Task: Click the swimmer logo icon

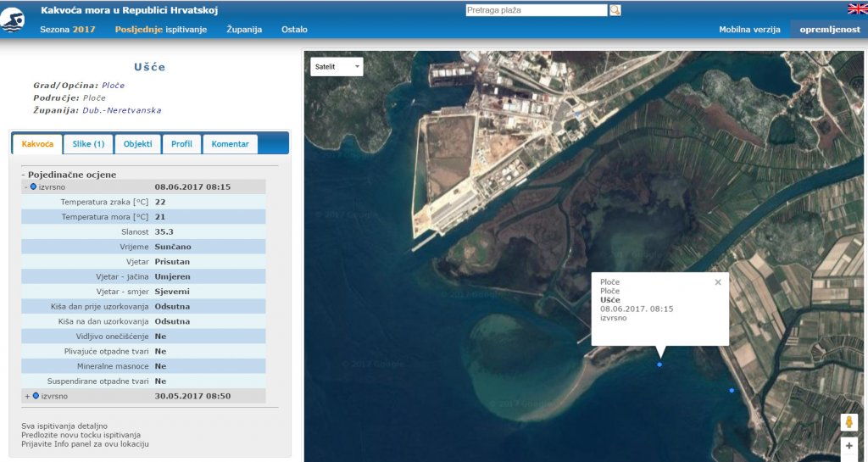Action: pos(14,20)
